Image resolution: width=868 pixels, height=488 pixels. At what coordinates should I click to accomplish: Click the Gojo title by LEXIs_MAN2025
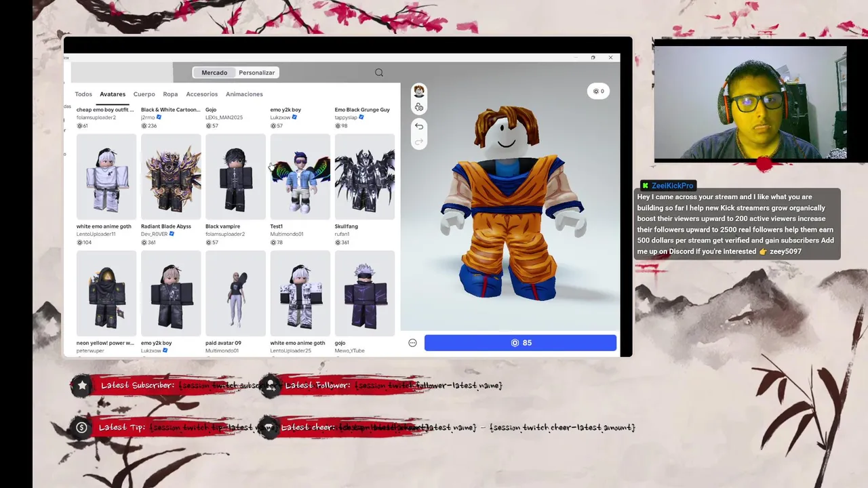[211, 110]
